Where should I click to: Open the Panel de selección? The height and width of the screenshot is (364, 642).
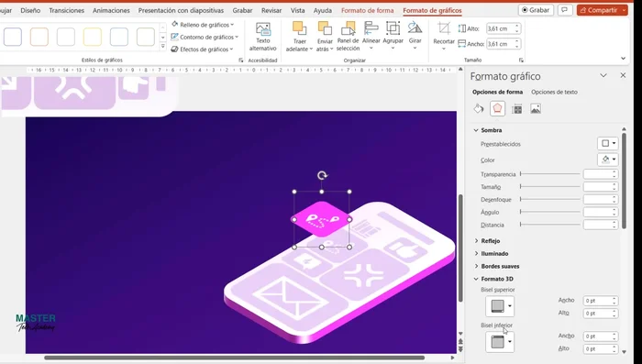pyautogui.click(x=348, y=37)
